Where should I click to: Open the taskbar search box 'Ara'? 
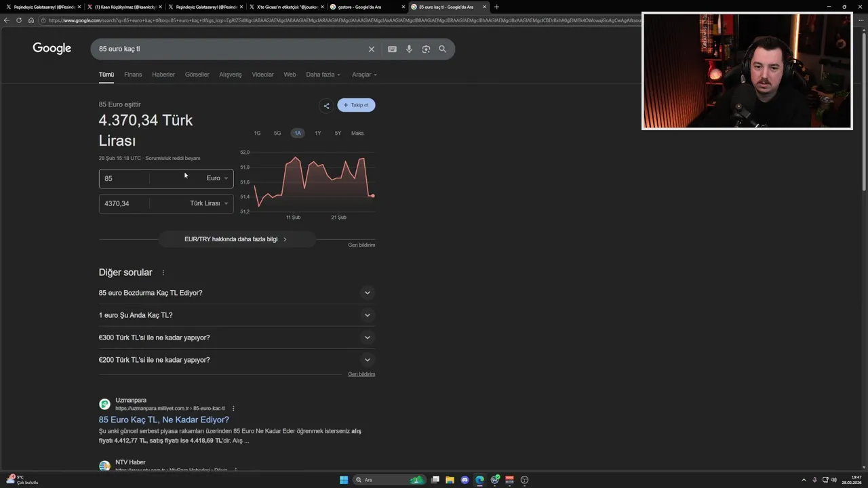coord(388,480)
